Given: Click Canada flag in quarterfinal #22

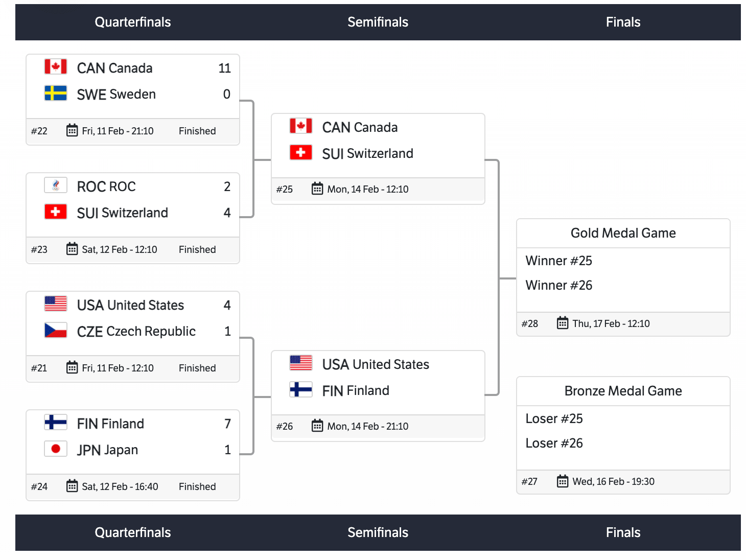Looking at the screenshot, I should coord(55,67).
